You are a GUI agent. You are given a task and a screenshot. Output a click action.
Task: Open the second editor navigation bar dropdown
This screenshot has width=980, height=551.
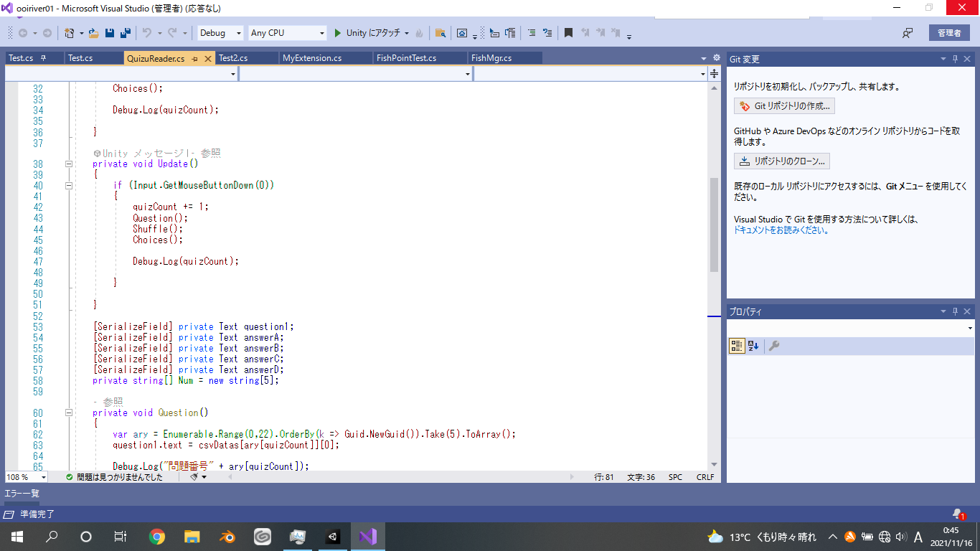pos(468,74)
